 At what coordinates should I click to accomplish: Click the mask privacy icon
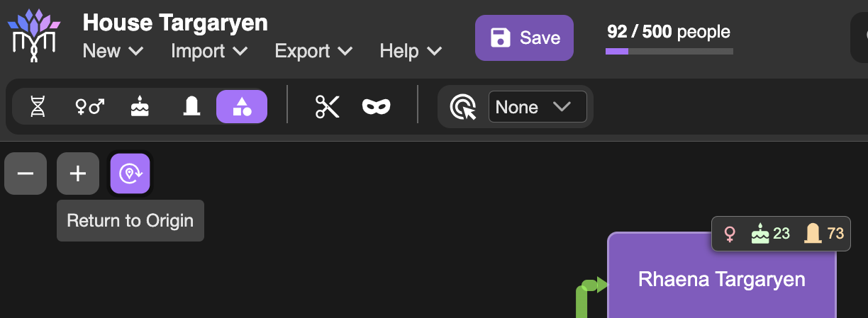377,107
